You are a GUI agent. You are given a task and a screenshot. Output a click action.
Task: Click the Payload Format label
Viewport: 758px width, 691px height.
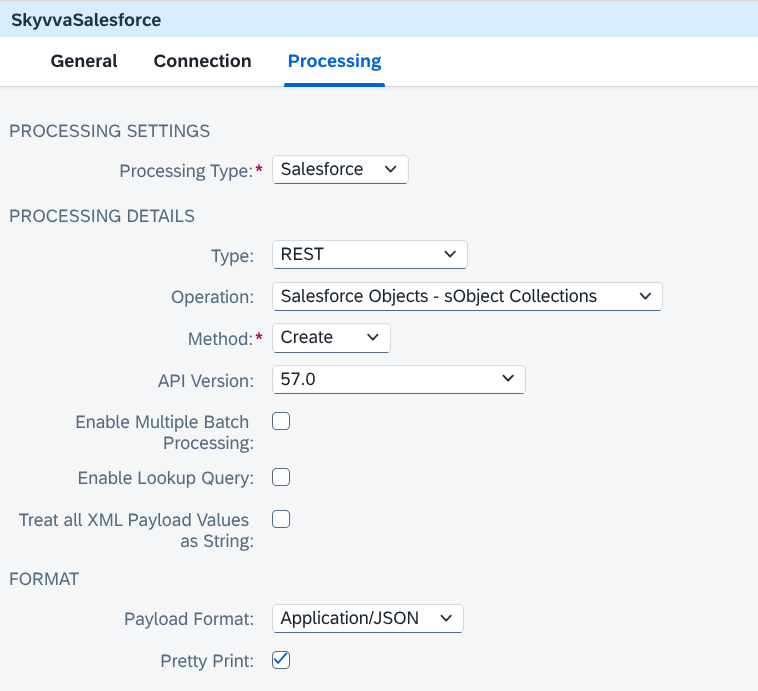(189, 619)
